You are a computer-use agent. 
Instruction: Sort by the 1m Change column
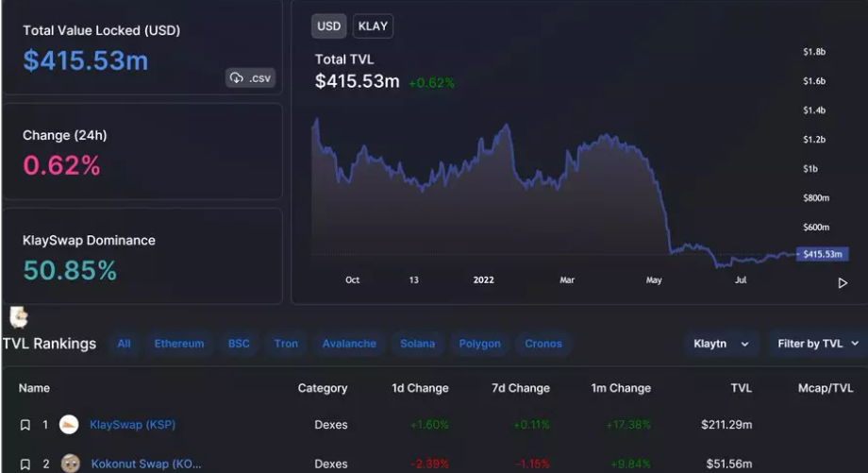(621, 388)
